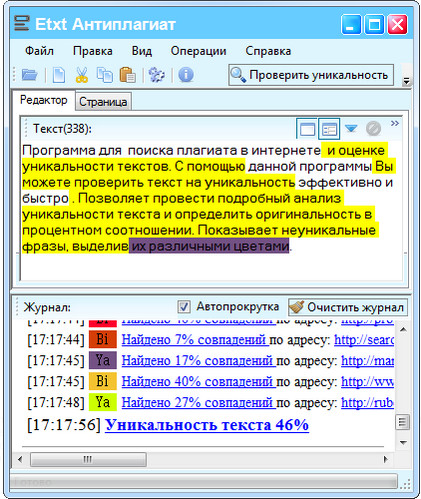Click purple highlighted phrase их различными цветами
This screenshot has height=499, width=421.
pos(209,246)
